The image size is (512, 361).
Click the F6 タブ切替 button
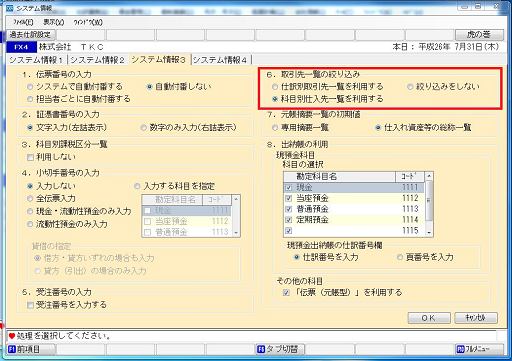[x=280, y=349]
